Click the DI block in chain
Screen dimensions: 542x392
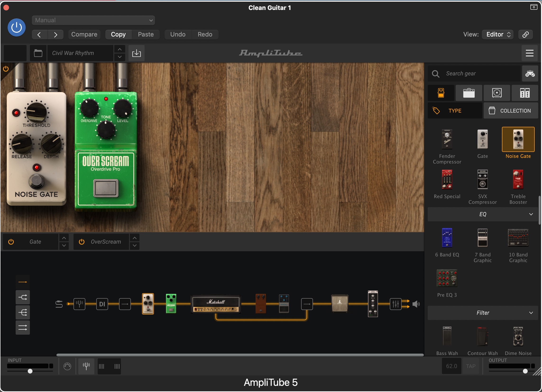tap(102, 304)
